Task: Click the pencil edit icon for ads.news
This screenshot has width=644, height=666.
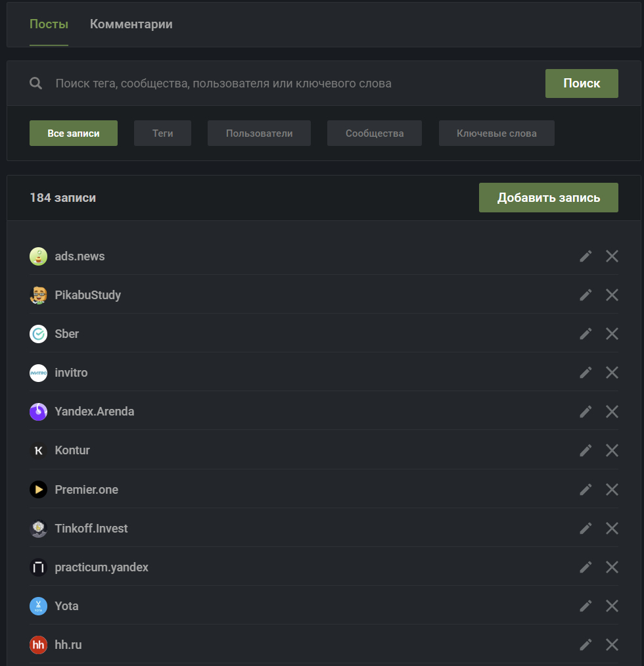Action: pos(586,256)
